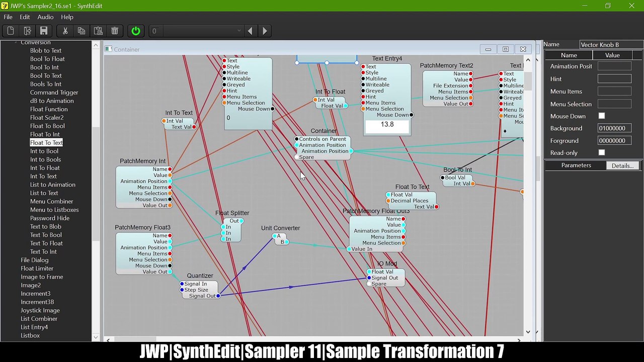Click the Container window icon

[108, 49]
